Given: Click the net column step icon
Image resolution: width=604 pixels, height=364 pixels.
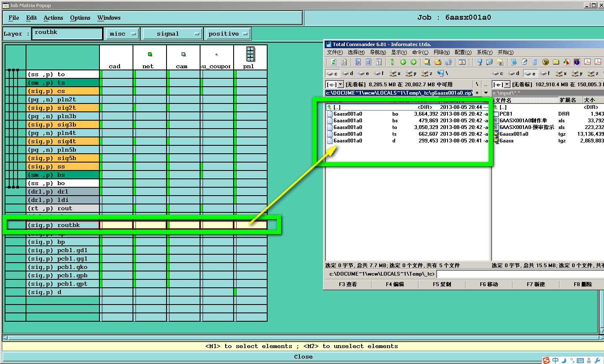Looking at the screenshot, I should [x=150, y=54].
